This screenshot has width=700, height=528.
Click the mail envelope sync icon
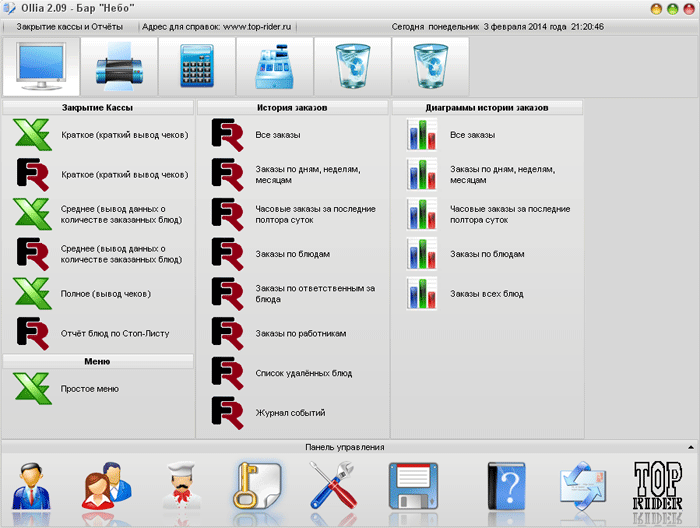583,486
